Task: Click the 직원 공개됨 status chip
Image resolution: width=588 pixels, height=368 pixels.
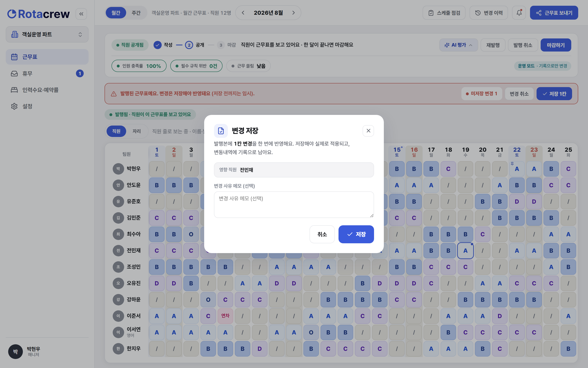Action: coord(130,45)
